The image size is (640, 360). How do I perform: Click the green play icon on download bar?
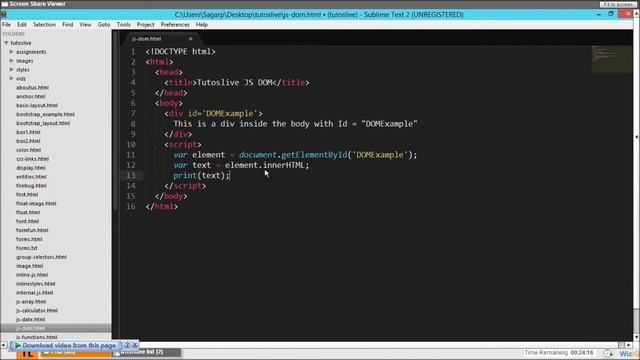18,345
